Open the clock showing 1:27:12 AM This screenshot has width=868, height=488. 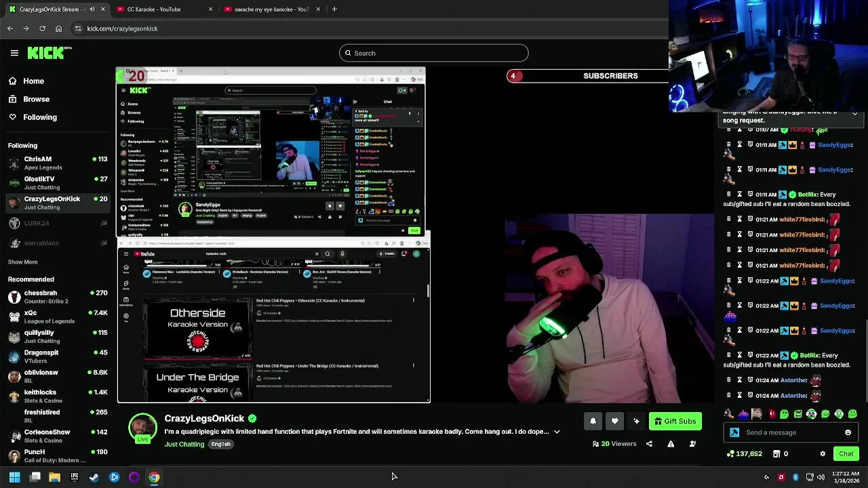coord(846,477)
